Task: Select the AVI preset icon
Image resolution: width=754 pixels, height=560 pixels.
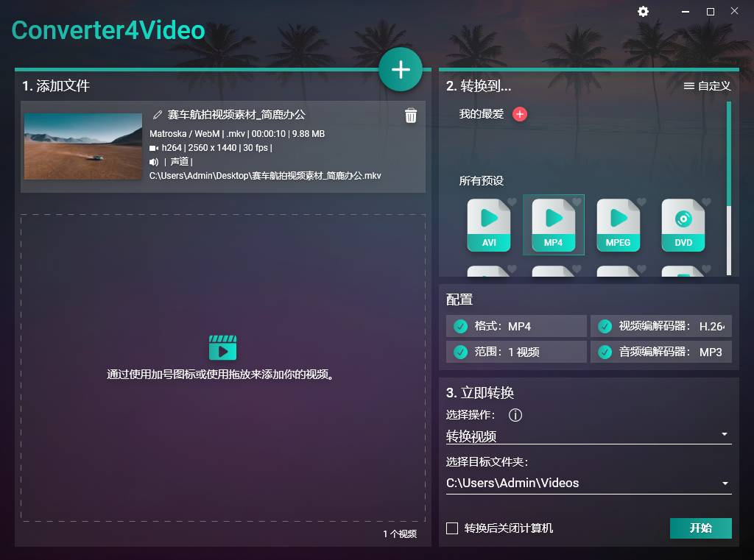Action: pos(488,224)
